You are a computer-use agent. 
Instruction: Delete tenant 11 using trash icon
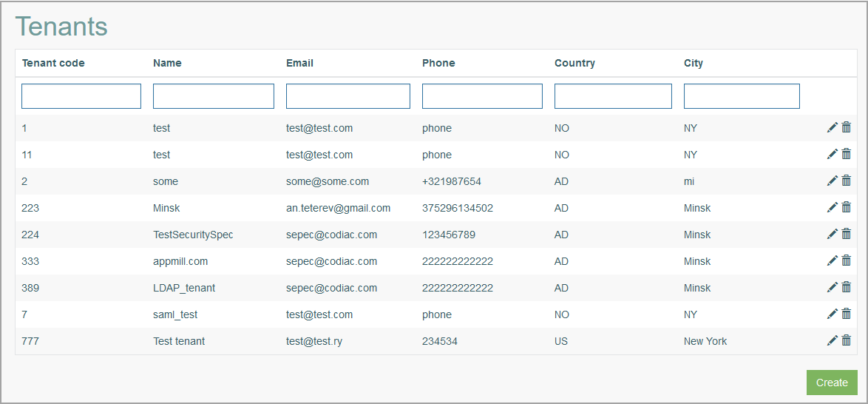(847, 154)
